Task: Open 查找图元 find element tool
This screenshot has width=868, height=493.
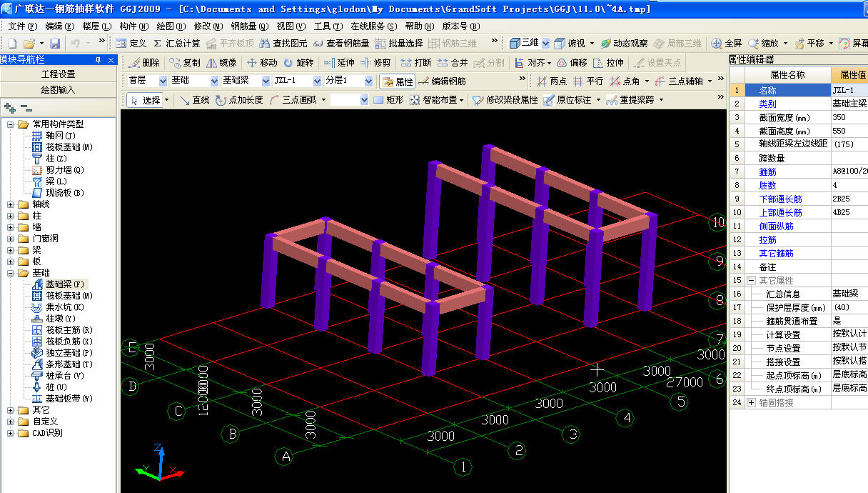Action: tap(284, 44)
